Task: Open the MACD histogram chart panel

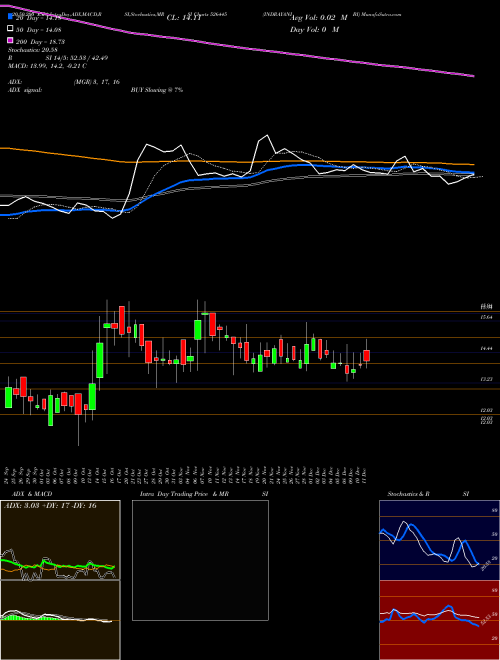Action: 60,620
